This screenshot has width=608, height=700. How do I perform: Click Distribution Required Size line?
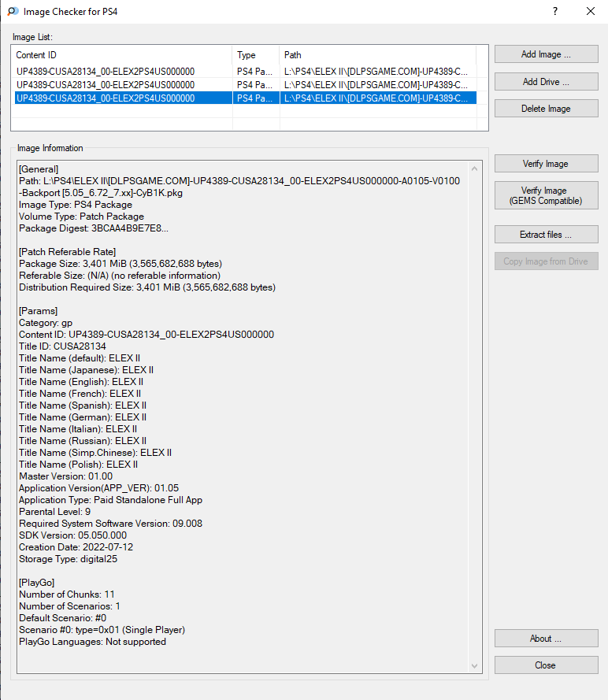click(147, 287)
